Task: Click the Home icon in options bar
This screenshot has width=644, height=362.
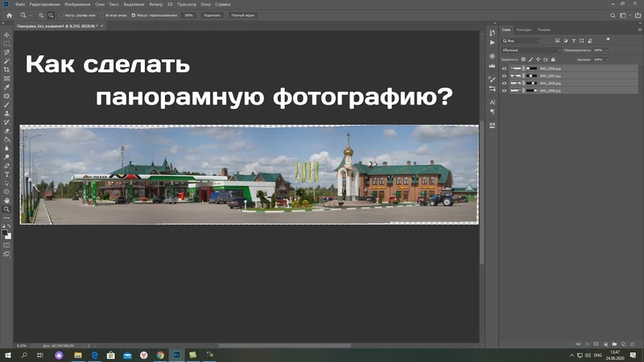Action: point(8,15)
